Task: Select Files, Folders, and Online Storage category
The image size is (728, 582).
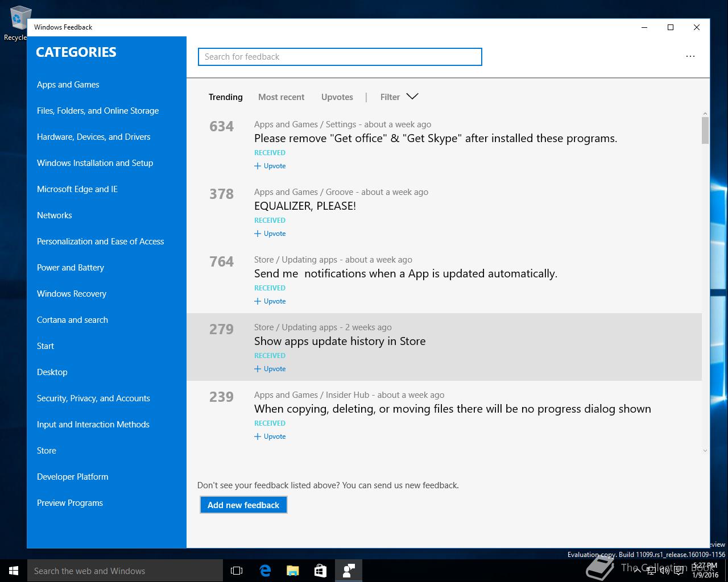Action: (x=98, y=111)
